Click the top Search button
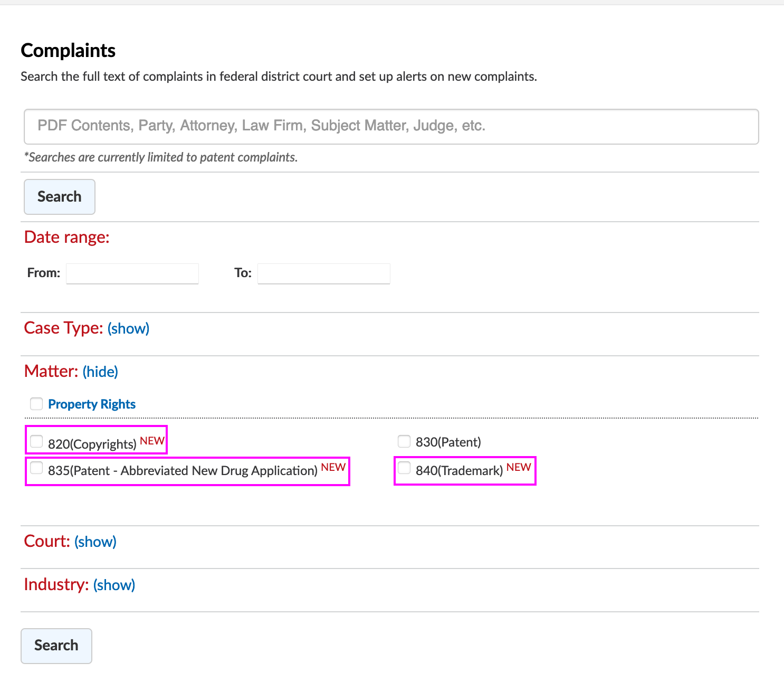The height and width of the screenshot is (682, 784). (x=60, y=197)
